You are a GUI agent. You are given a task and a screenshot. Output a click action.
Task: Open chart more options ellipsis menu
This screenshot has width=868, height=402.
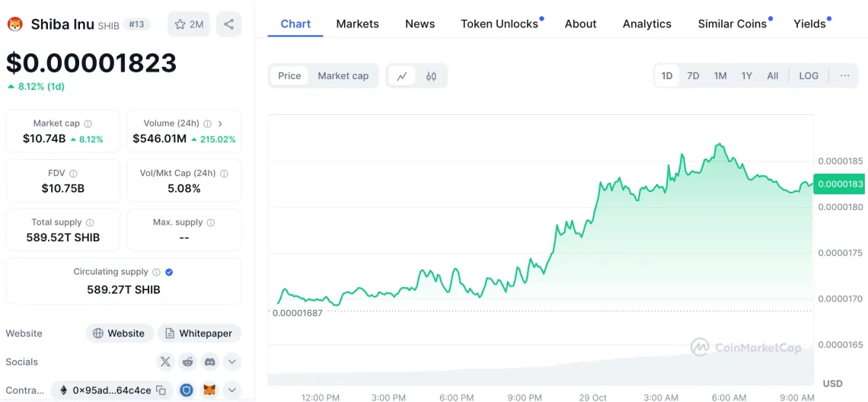844,76
